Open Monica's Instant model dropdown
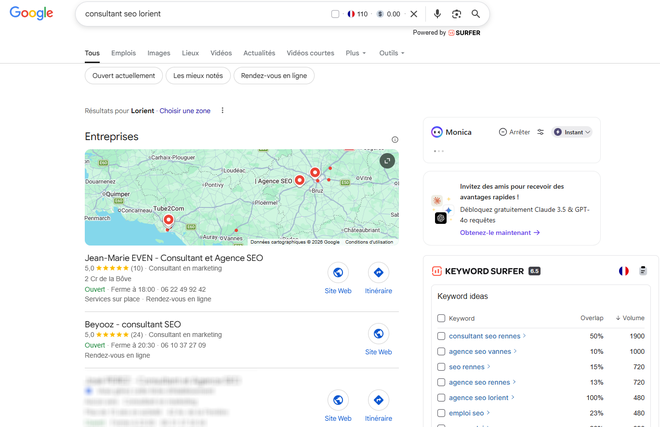 click(572, 132)
